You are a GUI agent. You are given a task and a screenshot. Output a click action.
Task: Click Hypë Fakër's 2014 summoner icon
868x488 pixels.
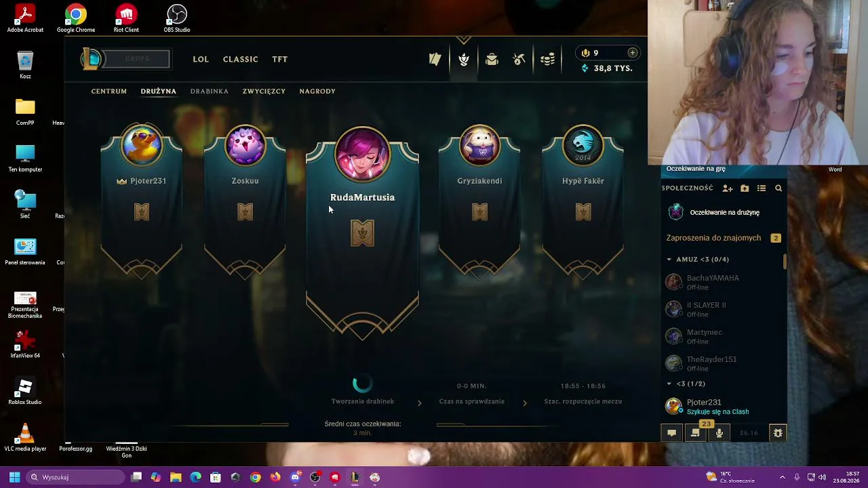click(x=583, y=144)
